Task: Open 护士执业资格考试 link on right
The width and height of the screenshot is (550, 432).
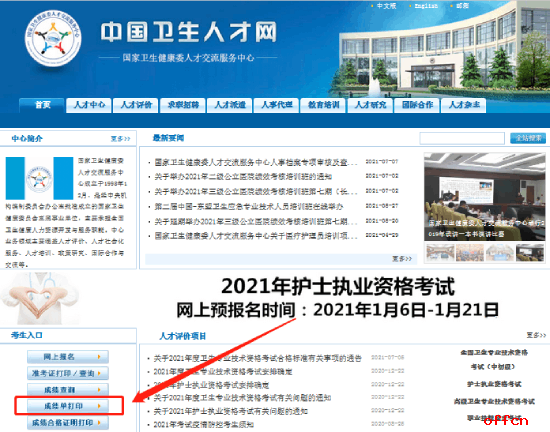Action: click(x=494, y=384)
